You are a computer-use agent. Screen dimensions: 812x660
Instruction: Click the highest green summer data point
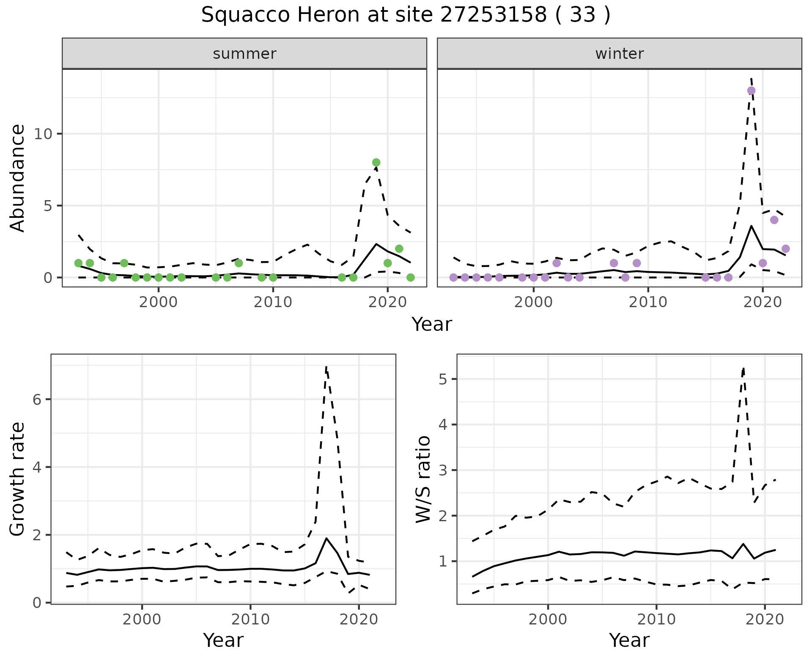click(x=376, y=162)
